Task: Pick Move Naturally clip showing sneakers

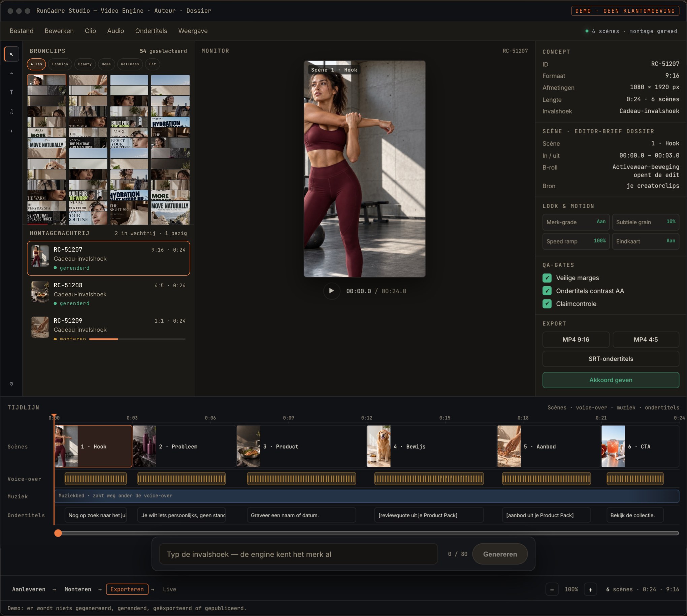Action: pos(170,213)
